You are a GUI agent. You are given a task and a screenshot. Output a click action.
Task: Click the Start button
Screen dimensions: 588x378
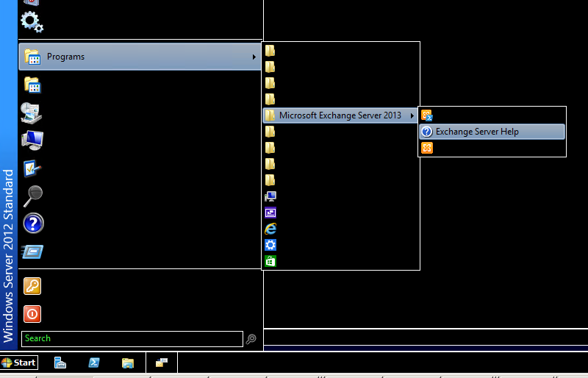pos(19,363)
